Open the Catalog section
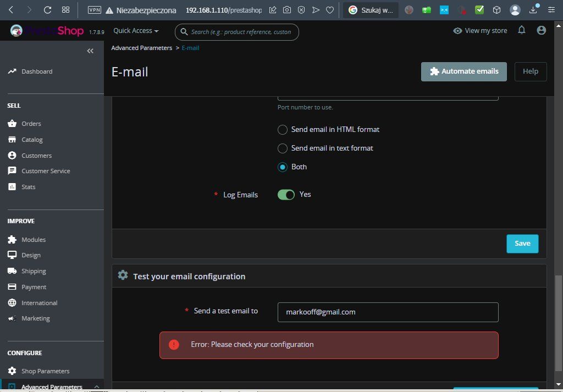Image resolution: width=563 pixels, height=392 pixels. (x=32, y=139)
